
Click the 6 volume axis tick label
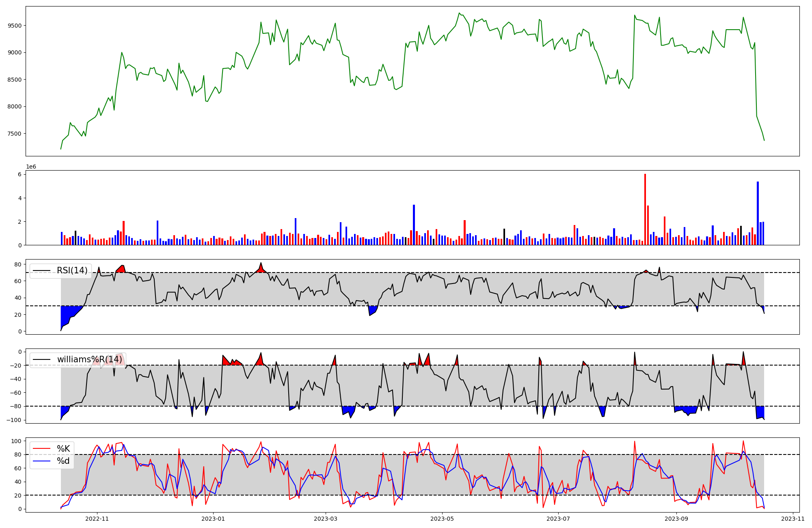coord(19,174)
